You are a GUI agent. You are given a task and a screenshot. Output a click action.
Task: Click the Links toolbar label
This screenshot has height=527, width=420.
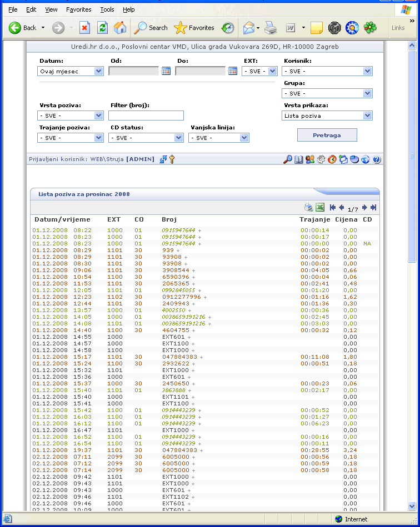pyautogui.click(x=398, y=28)
